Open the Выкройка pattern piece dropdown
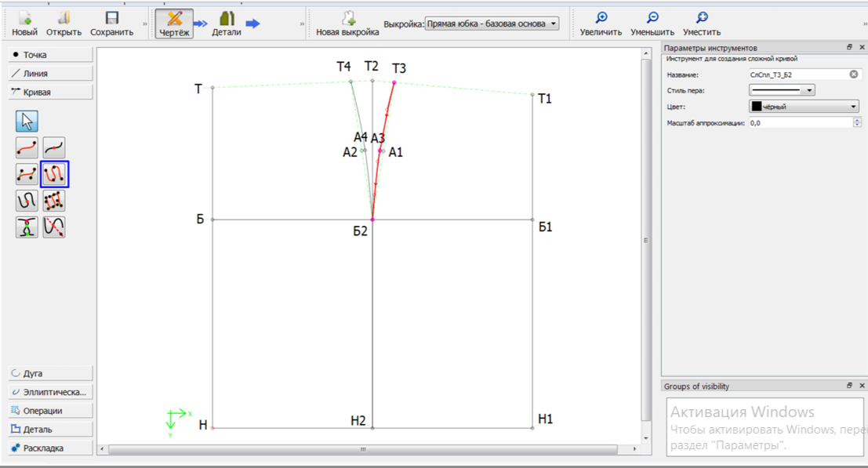 [x=492, y=24]
